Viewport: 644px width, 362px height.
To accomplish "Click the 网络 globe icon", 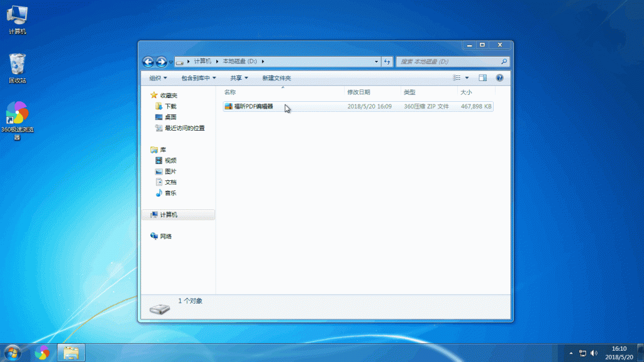I will [x=154, y=236].
